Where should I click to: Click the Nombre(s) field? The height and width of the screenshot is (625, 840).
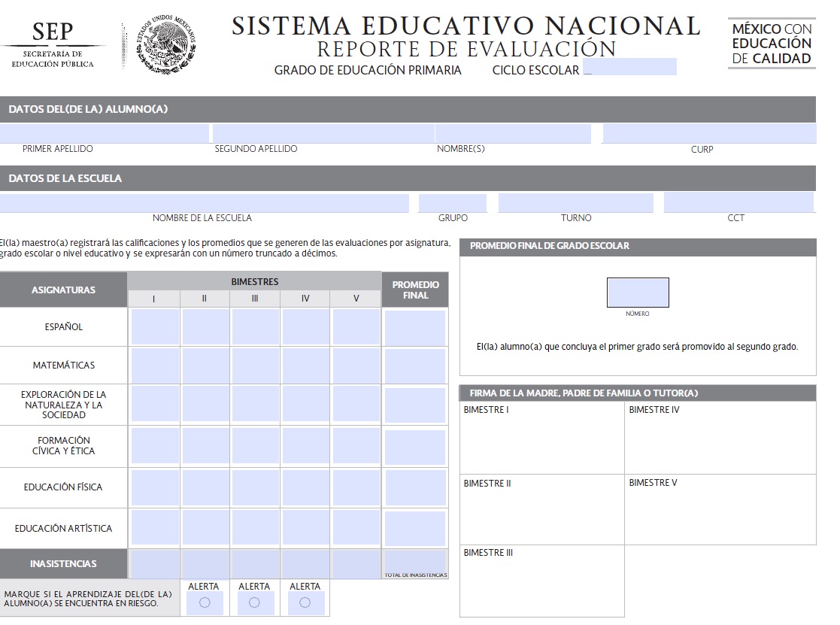pyautogui.click(x=513, y=133)
